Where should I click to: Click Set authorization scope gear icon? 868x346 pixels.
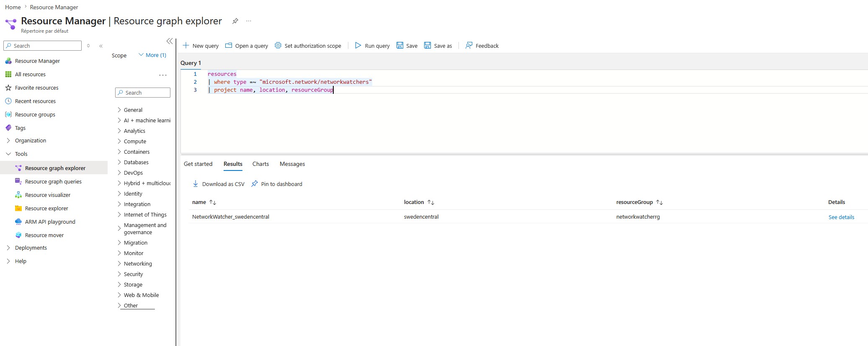pos(278,45)
